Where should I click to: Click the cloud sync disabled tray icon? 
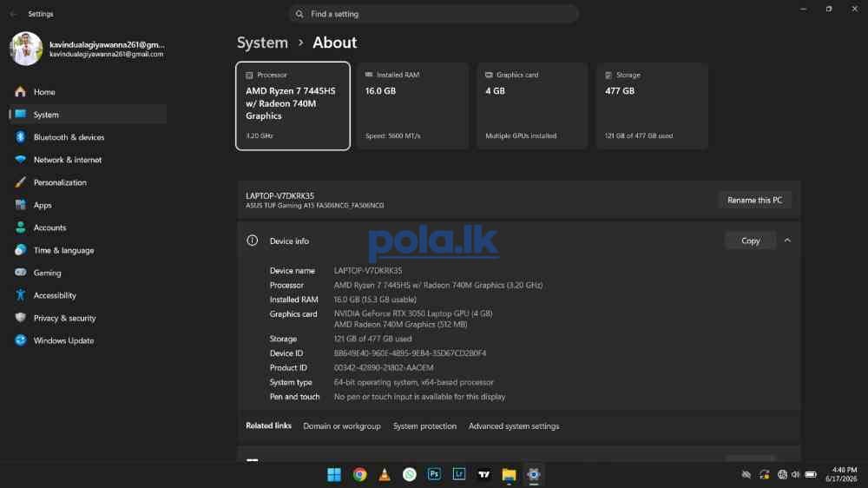click(x=746, y=475)
